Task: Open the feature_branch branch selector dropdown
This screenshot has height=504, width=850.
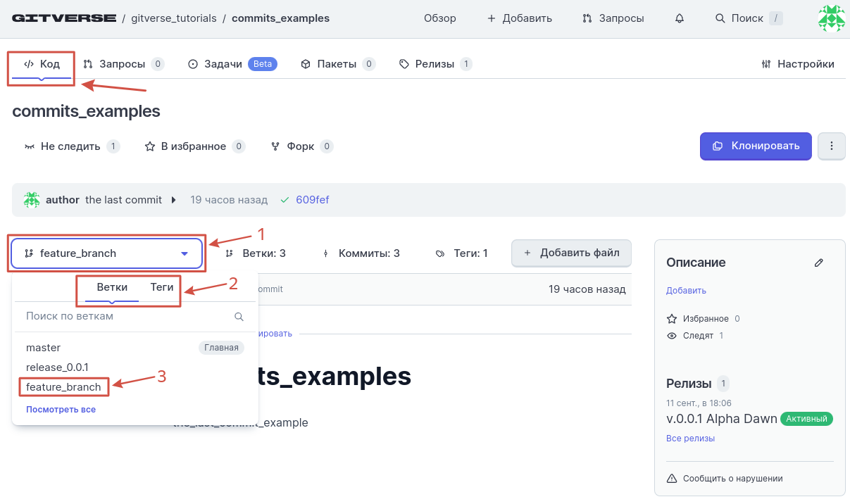Action: pyautogui.click(x=106, y=253)
